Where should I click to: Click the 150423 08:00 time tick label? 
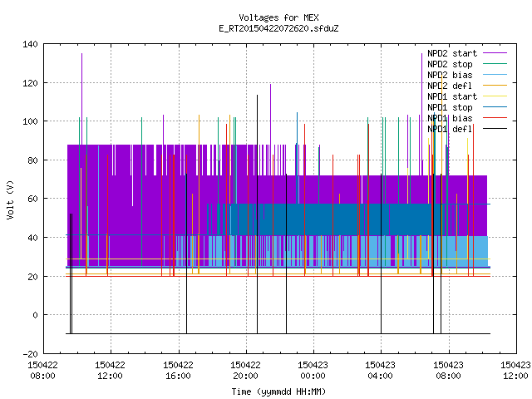449,371
